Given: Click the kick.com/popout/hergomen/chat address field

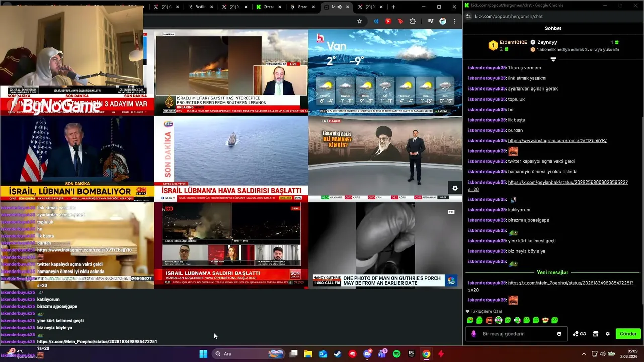Looking at the screenshot, I should tap(509, 16).
